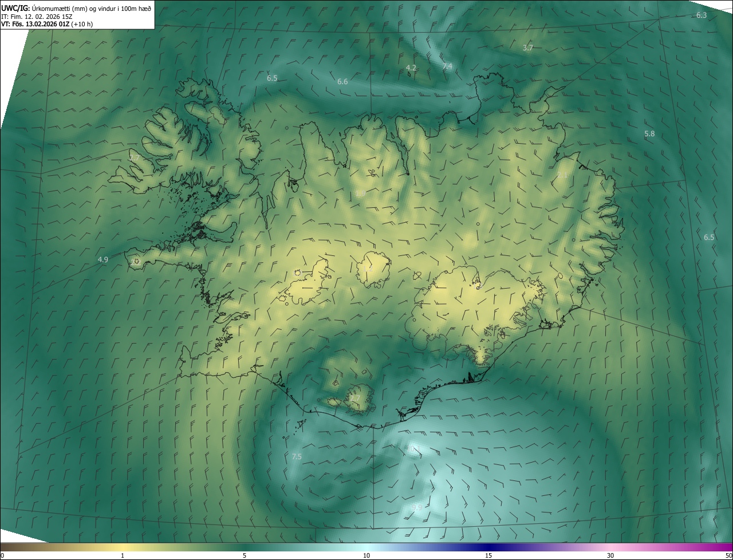The height and width of the screenshot is (560, 733).
Task: Click the "1" tick on the colour scale
Action: pos(123,556)
